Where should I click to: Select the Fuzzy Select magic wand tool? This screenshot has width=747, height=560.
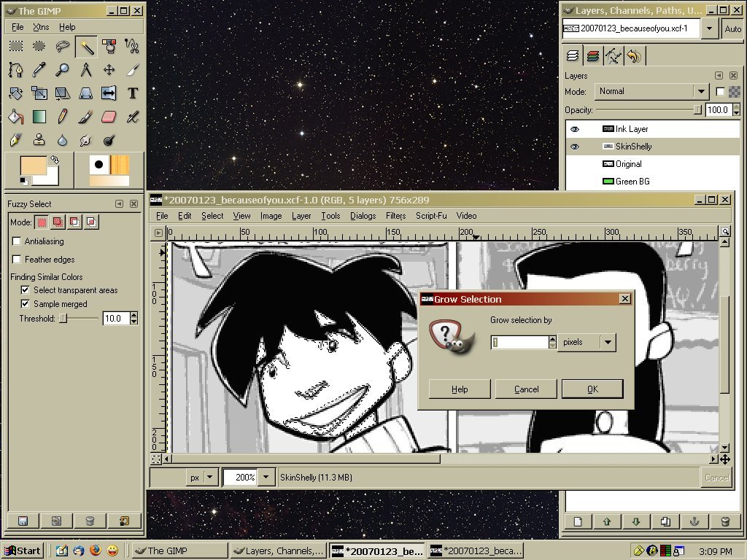coord(86,46)
